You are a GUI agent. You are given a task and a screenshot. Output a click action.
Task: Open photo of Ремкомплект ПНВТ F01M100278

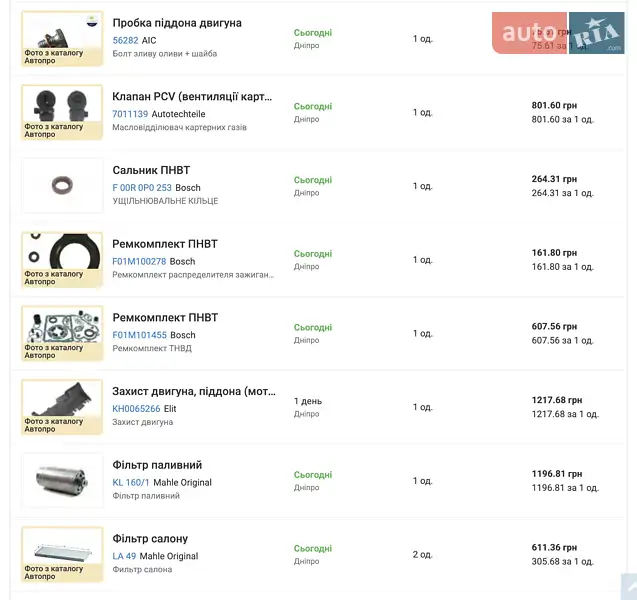[62, 259]
